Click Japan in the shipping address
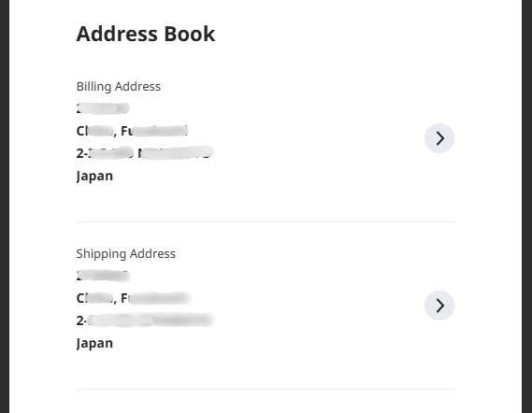Image resolution: width=532 pixels, height=413 pixels. (x=94, y=343)
